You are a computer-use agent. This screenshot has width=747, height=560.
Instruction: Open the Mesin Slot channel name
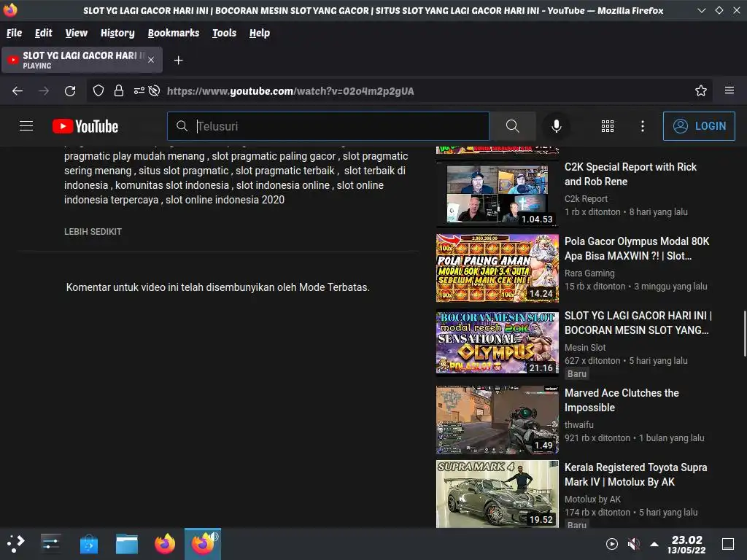point(585,348)
